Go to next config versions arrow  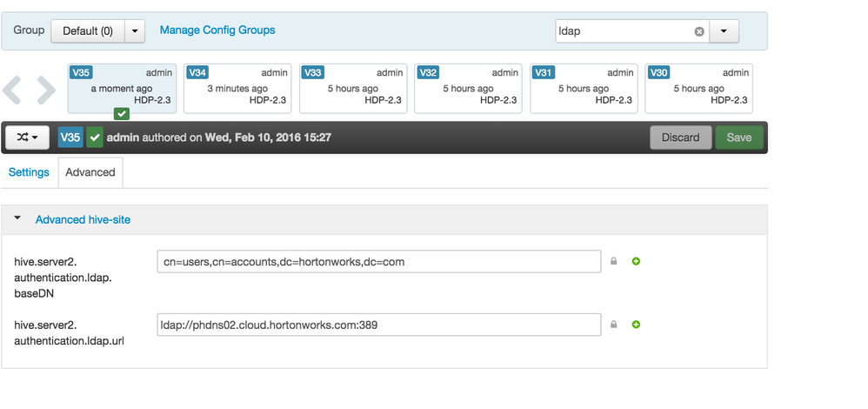45,89
